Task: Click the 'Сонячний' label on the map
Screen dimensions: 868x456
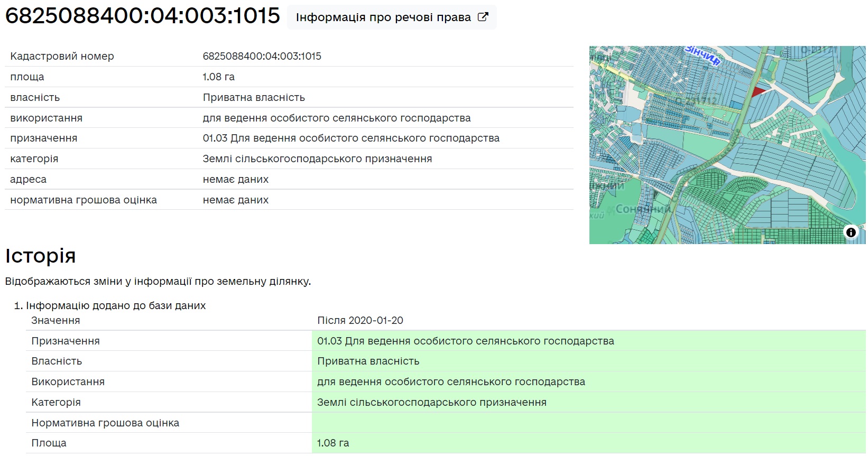Action: [643, 209]
